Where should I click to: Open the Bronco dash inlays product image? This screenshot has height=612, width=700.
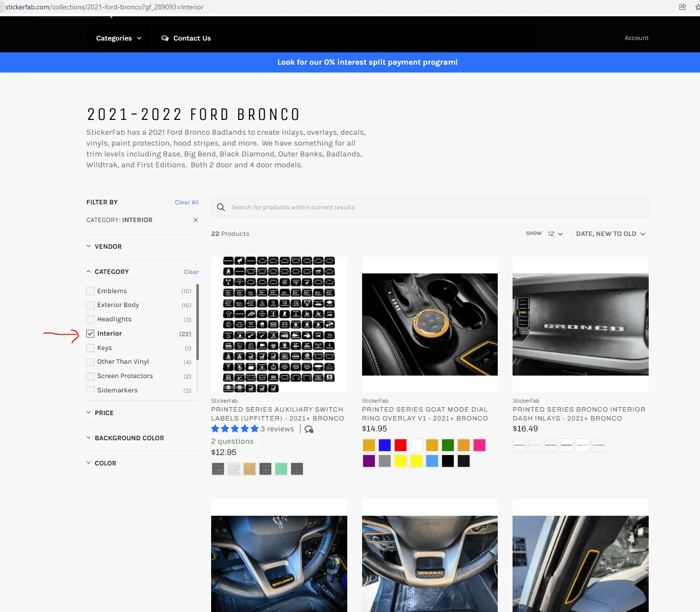(x=581, y=324)
